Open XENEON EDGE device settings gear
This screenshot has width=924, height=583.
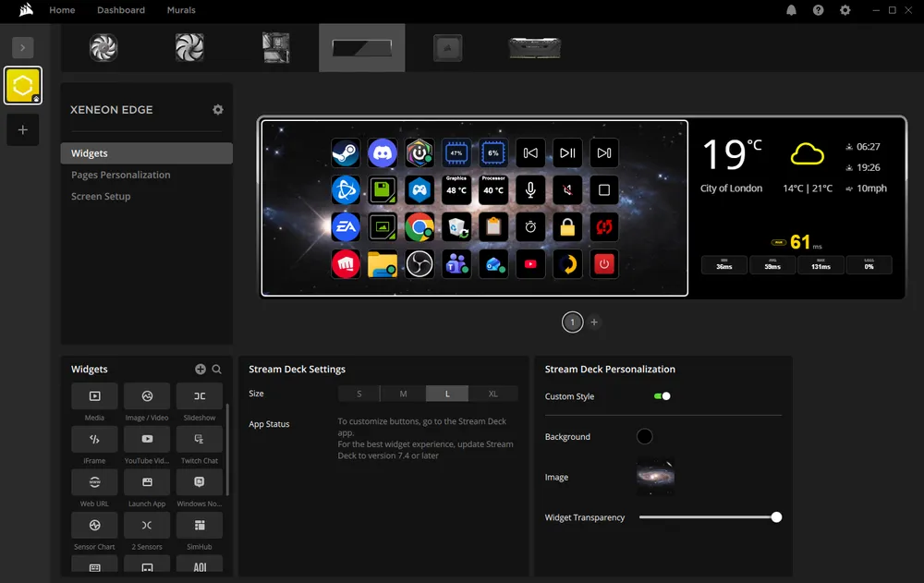[218, 110]
